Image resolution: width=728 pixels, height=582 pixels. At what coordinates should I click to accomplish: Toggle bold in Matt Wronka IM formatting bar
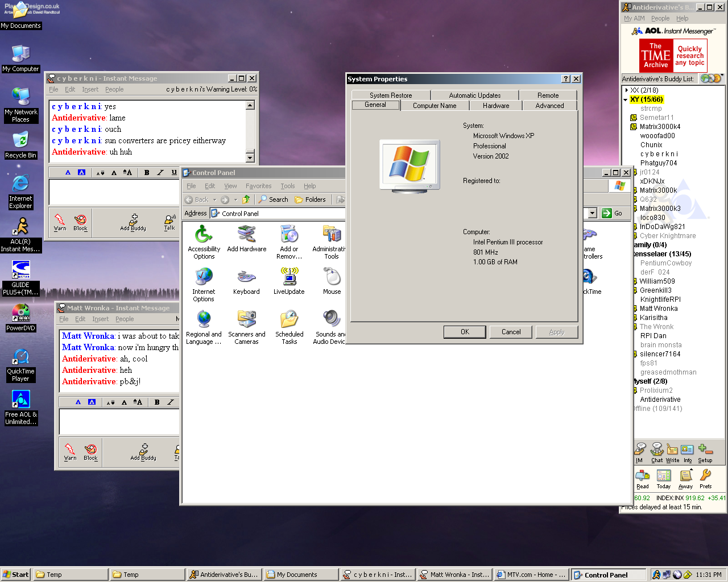coord(157,402)
